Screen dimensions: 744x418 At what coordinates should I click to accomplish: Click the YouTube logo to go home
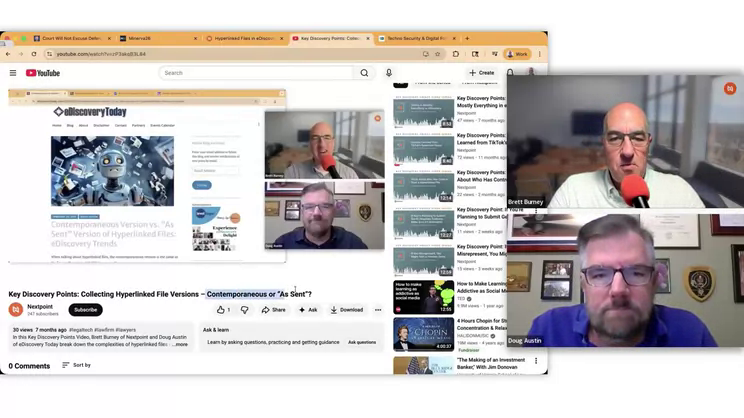coord(43,73)
